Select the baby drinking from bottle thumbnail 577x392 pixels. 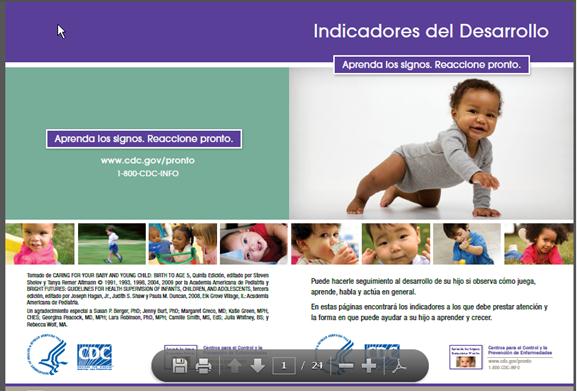click(325, 244)
